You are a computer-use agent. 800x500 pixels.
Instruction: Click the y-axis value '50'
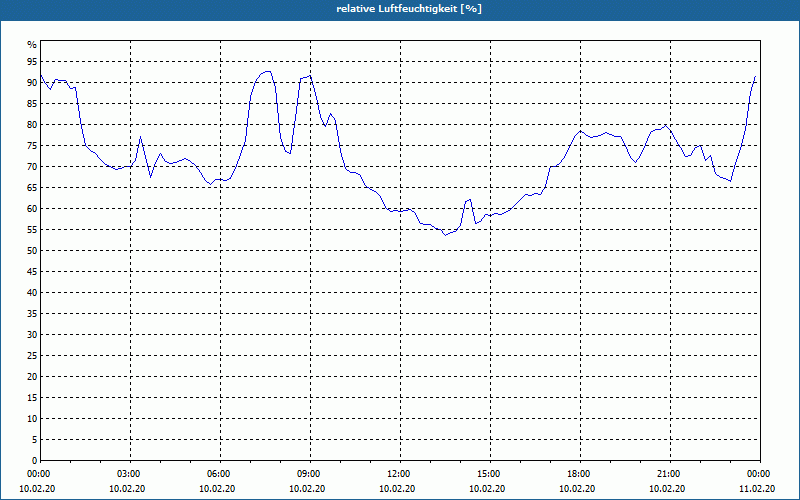(x=32, y=251)
